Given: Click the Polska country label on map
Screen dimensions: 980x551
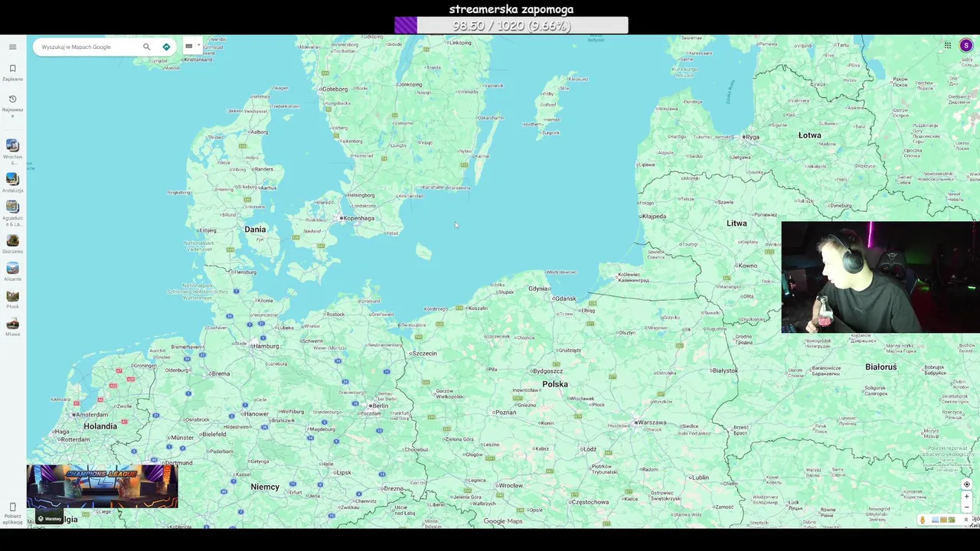Looking at the screenshot, I should (x=555, y=384).
